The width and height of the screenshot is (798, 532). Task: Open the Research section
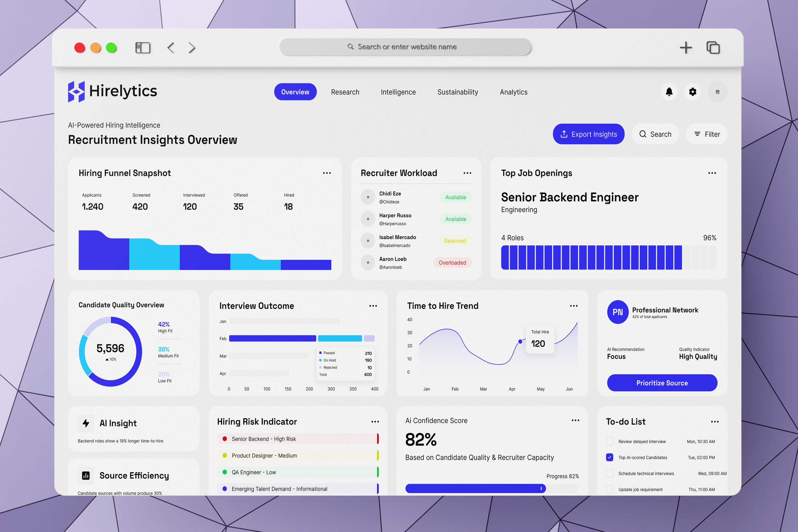tap(345, 92)
